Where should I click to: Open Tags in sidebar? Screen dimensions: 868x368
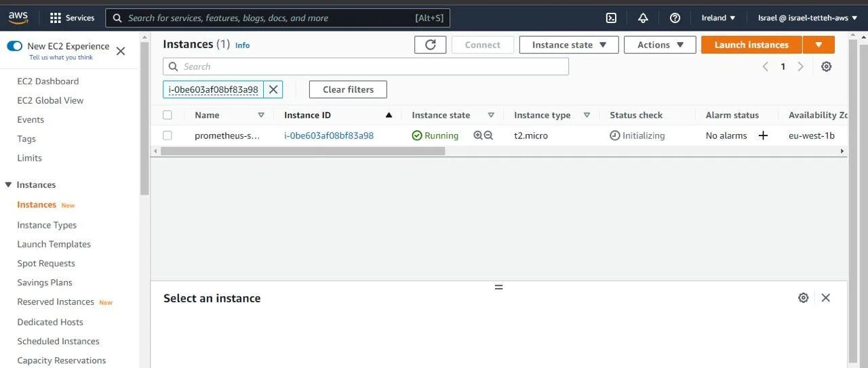pos(26,139)
